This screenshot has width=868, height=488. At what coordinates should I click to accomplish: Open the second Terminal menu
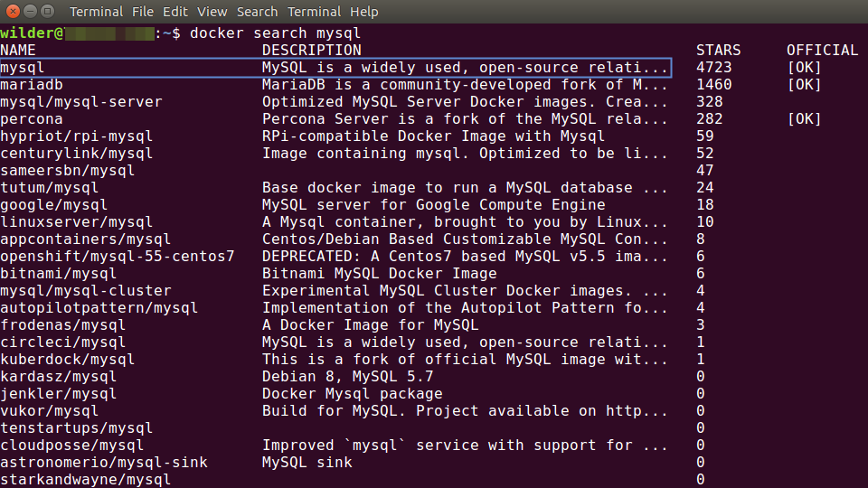coord(314,12)
